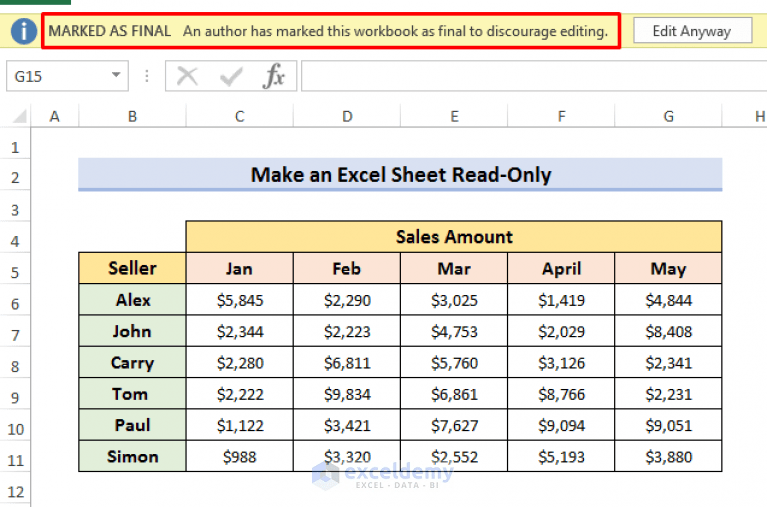The width and height of the screenshot is (767, 507).
Task: Select column G header
Action: [668, 116]
